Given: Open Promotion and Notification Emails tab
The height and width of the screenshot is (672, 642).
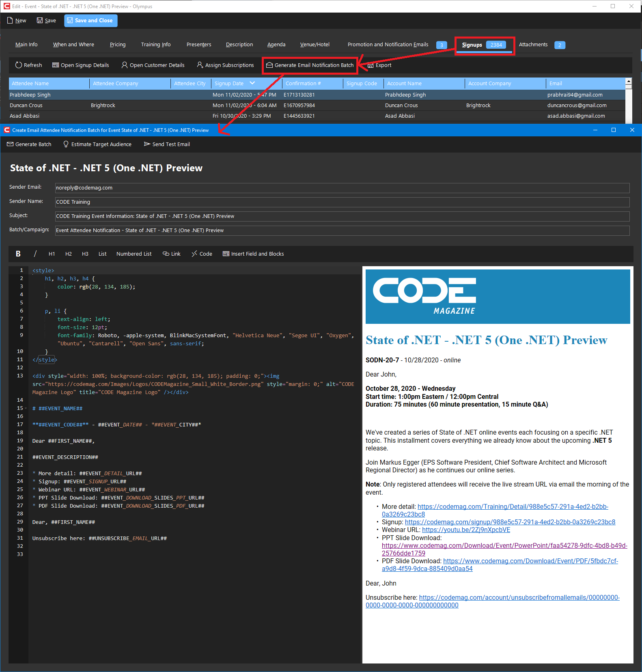Looking at the screenshot, I should [397, 45].
